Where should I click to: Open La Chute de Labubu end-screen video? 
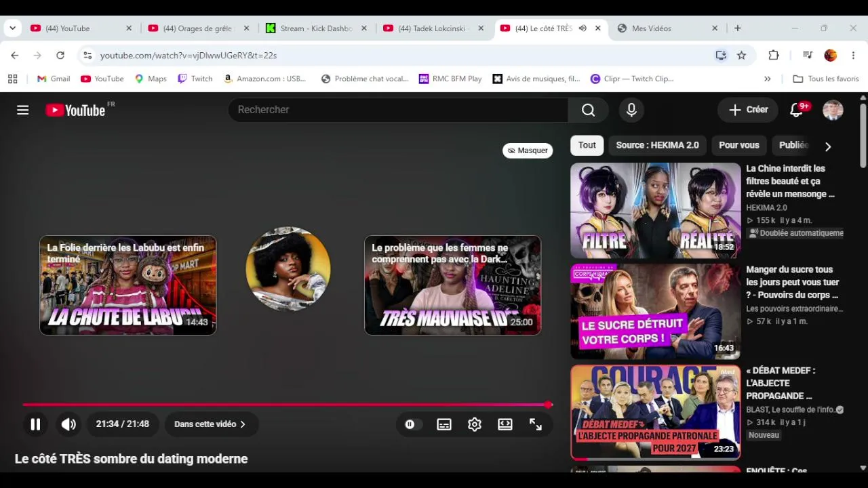(128, 285)
